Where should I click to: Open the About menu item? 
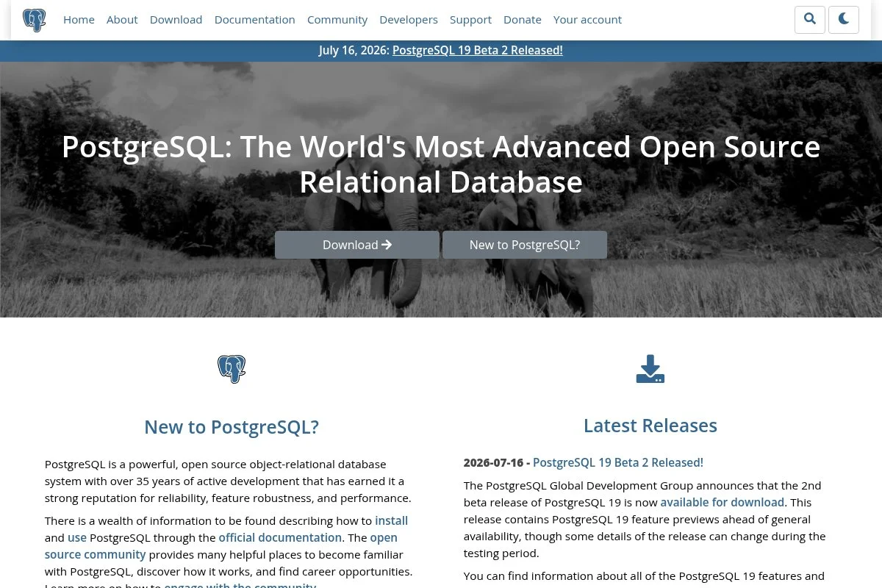tap(122, 20)
